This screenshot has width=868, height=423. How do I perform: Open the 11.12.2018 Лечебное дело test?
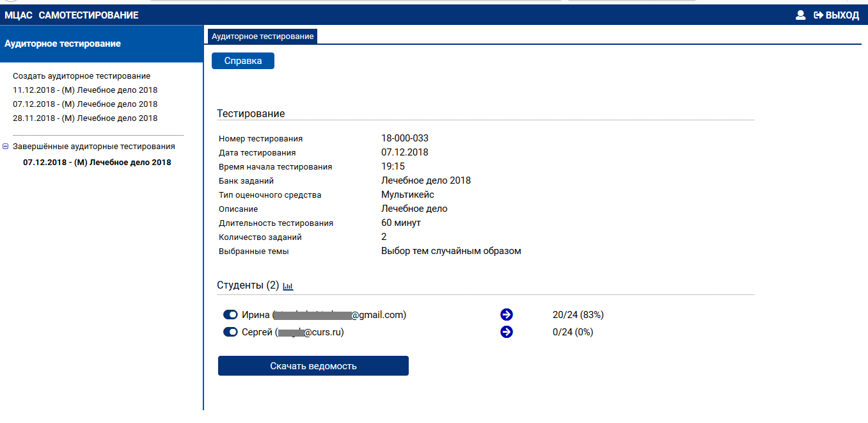point(85,90)
